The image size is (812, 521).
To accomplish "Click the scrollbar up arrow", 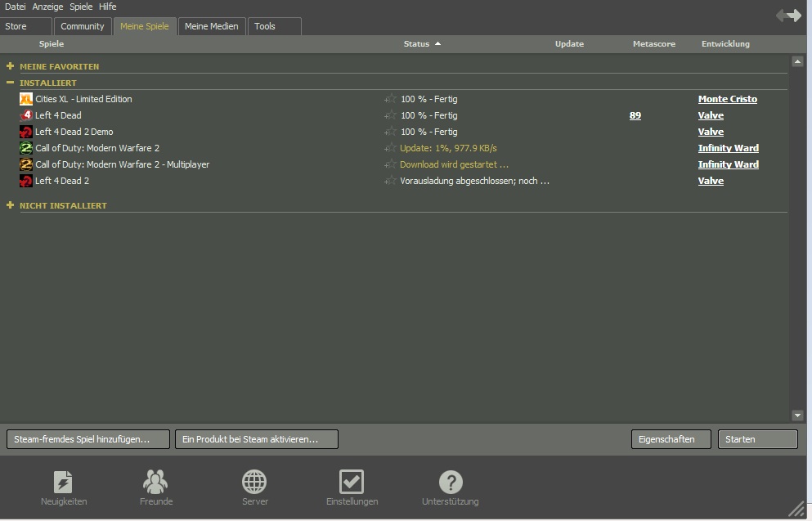I will (797, 61).
